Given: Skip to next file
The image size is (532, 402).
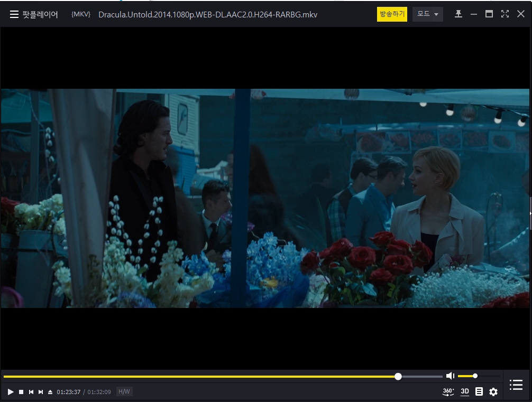Looking at the screenshot, I should (41, 392).
